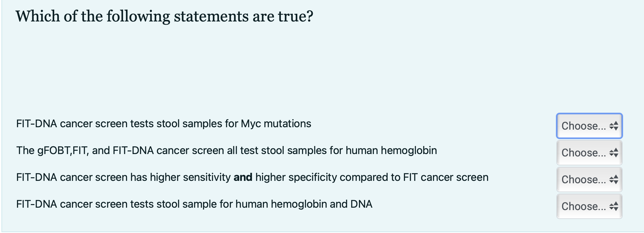644x233 pixels.
Task: Open the Choose dropdown for the Myc mutations statement
Action: [x=589, y=126]
